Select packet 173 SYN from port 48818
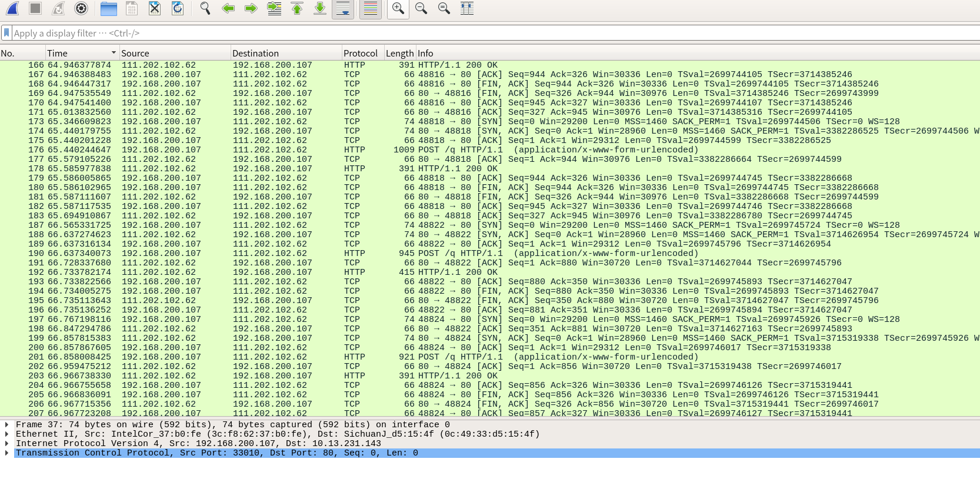The width and height of the screenshot is (980, 492). point(490,121)
